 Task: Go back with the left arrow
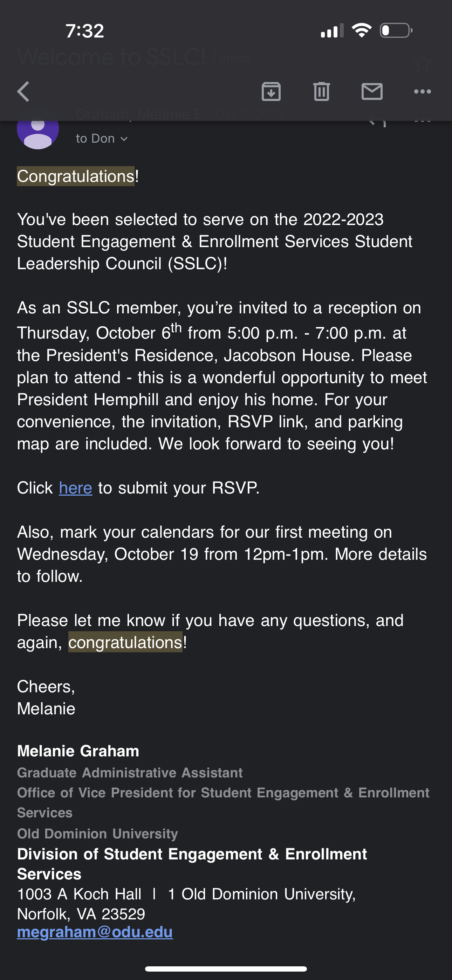(23, 92)
